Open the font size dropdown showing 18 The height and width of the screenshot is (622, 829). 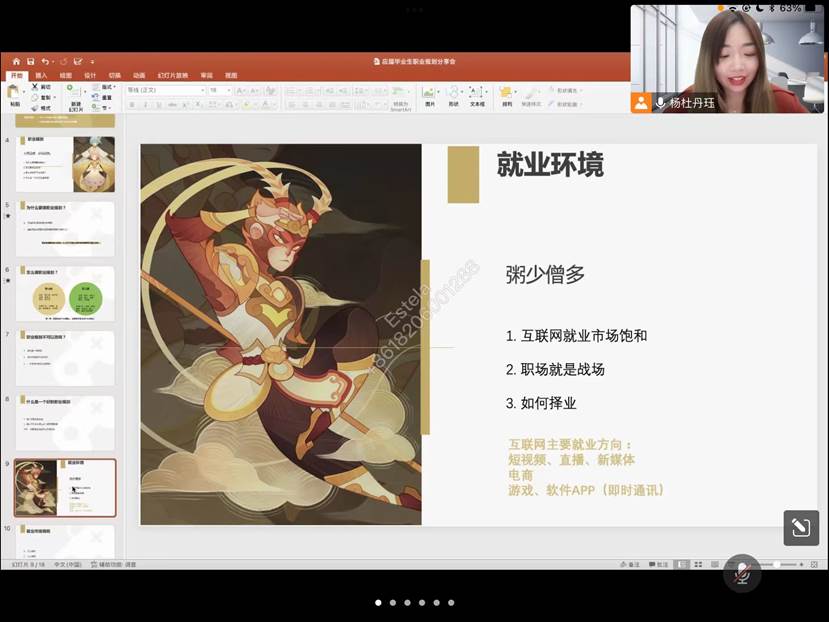tap(218, 90)
